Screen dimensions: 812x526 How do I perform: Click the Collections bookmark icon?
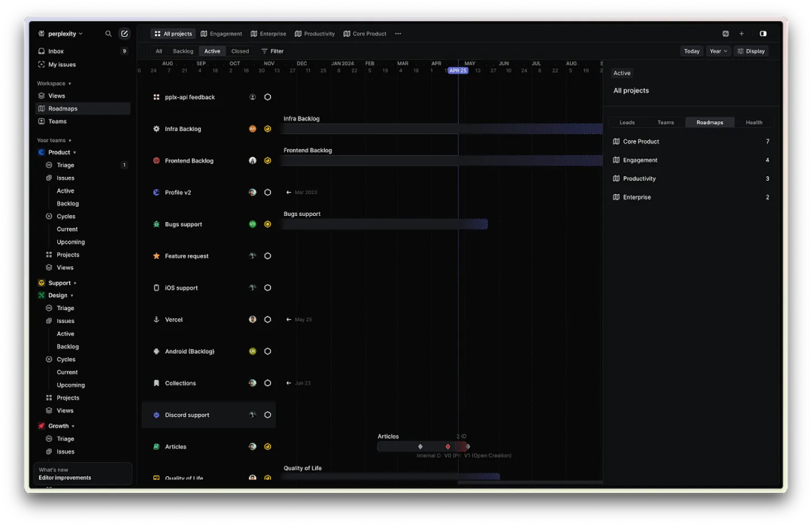pyautogui.click(x=156, y=383)
